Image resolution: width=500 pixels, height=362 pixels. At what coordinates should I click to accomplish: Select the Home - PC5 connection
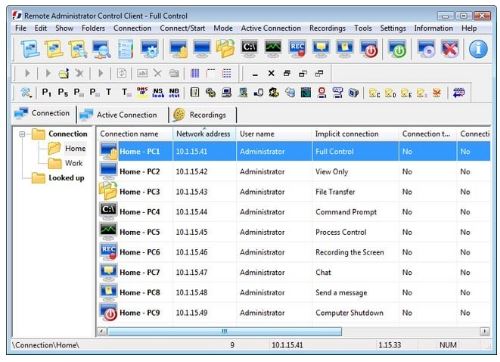294,232
